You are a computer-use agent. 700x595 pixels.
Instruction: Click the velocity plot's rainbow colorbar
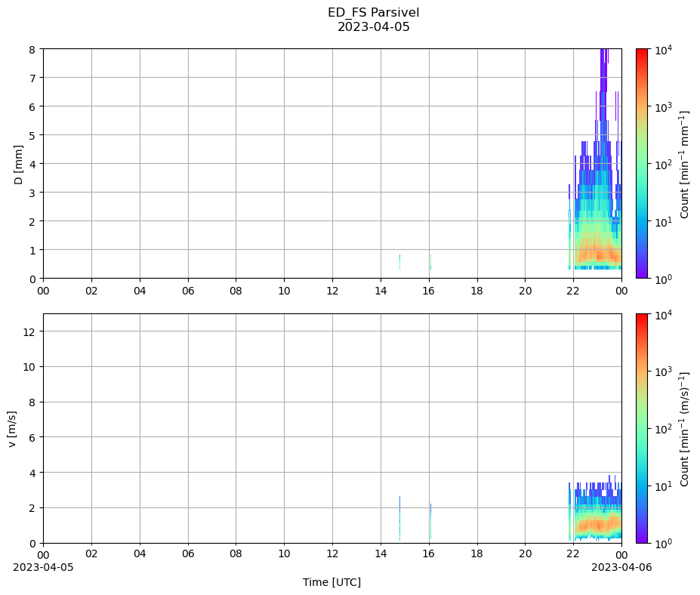(x=642, y=429)
